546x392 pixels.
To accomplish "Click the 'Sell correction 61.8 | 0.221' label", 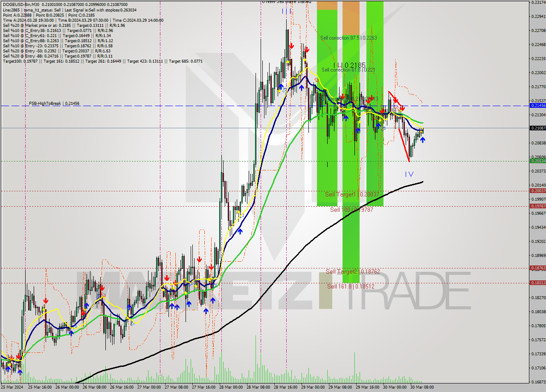I will tap(349, 70).
